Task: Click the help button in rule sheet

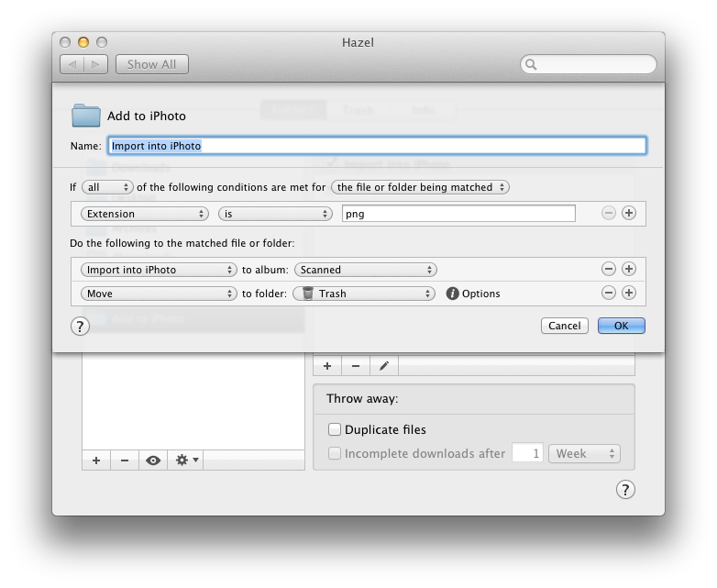Action: [x=80, y=327]
